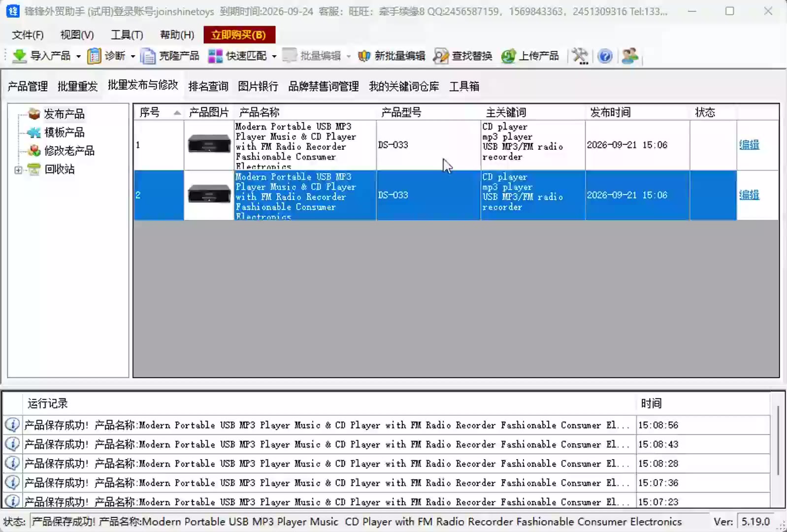Click the 主关键词 column header
This screenshot has width=787, height=532.
(x=533, y=112)
